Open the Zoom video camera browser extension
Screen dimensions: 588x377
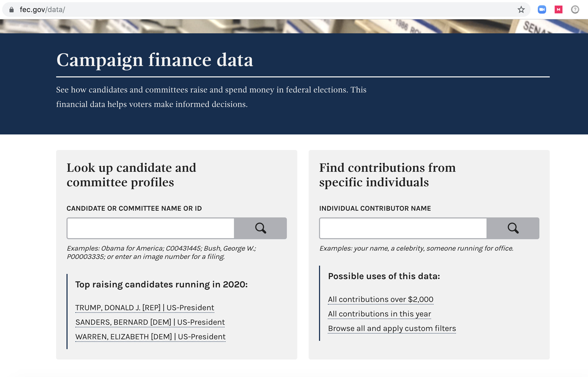pyautogui.click(x=542, y=9)
